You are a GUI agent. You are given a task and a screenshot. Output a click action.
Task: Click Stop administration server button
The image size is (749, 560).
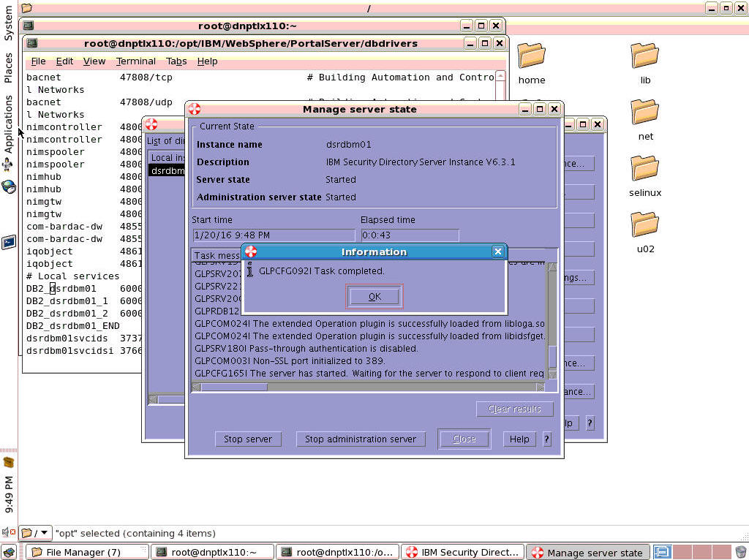coord(360,439)
